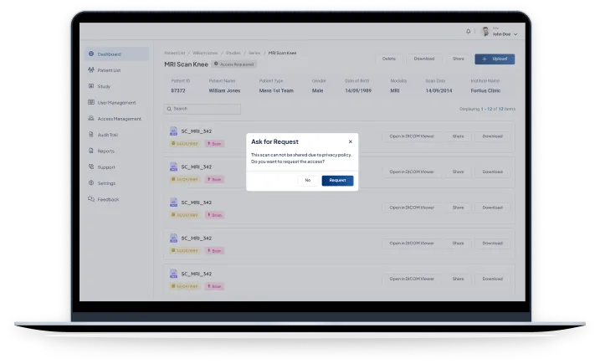Click the Upload button
Image resolution: width=600 pixels, height=364 pixels.
click(x=495, y=59)
